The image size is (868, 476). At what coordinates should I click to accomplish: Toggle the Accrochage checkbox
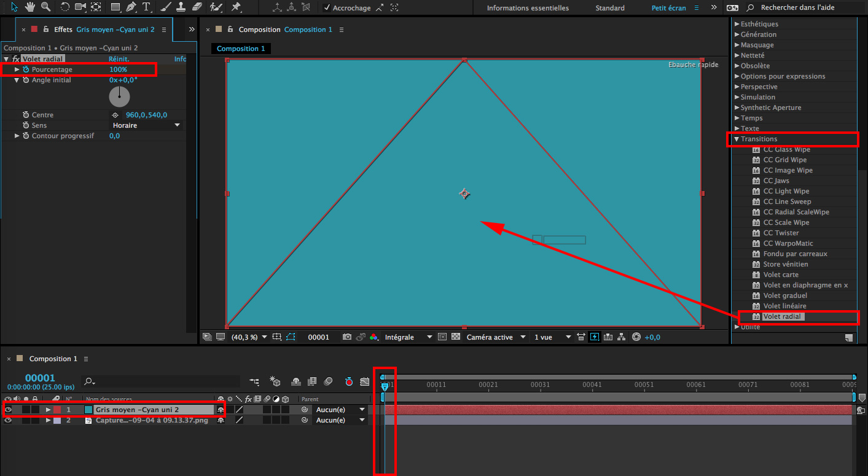coord(327,8)
